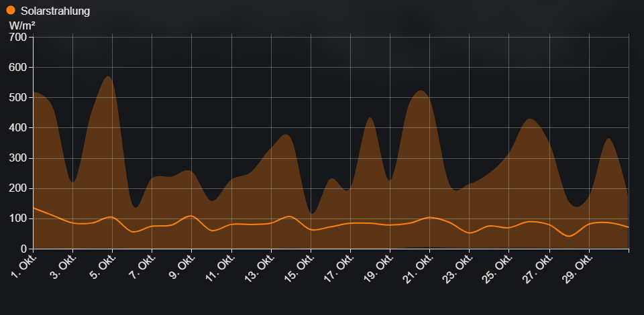Click the 700 y-axis label

click(x=17, y=38)
